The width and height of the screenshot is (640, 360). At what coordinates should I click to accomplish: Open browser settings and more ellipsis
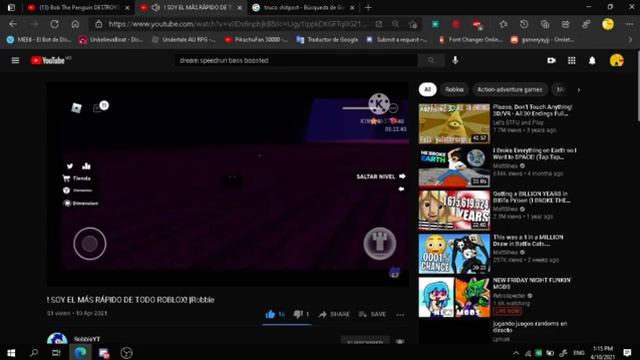tap(629, 24)
